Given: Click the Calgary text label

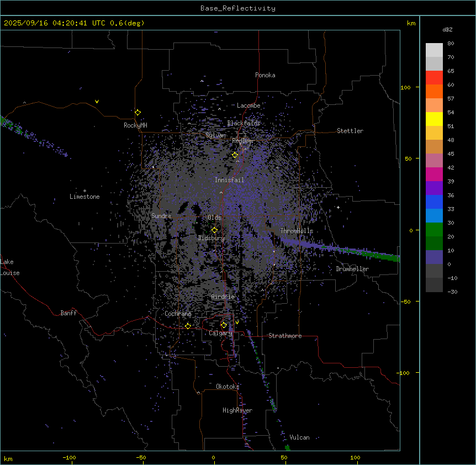Looking at the screenshot, I should pyautogui.click(x=221, y=333).
